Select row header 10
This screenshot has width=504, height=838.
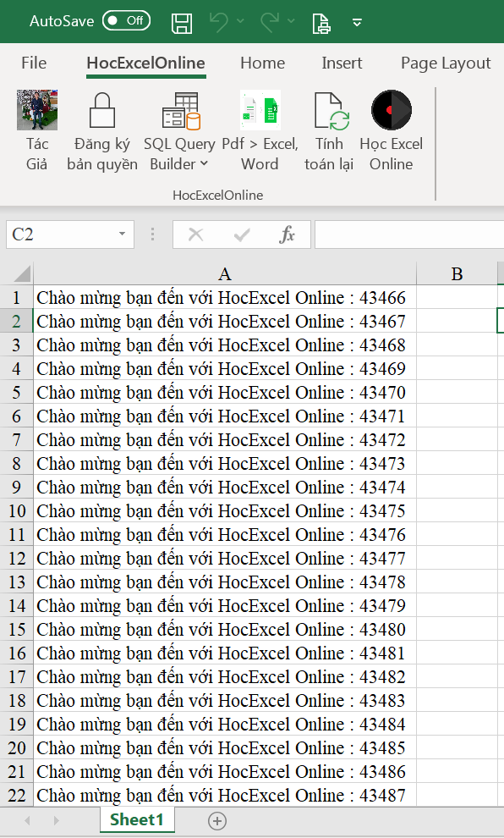(x=17, y=510)
